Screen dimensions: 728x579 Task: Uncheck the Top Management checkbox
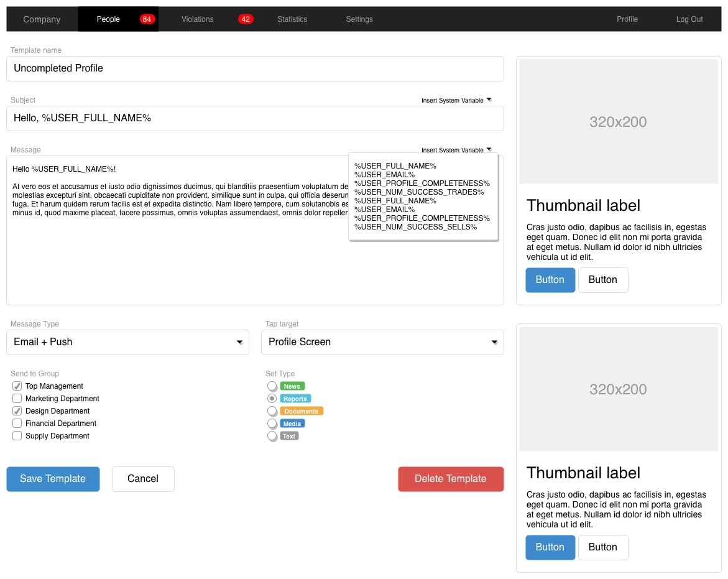point(17,386)
